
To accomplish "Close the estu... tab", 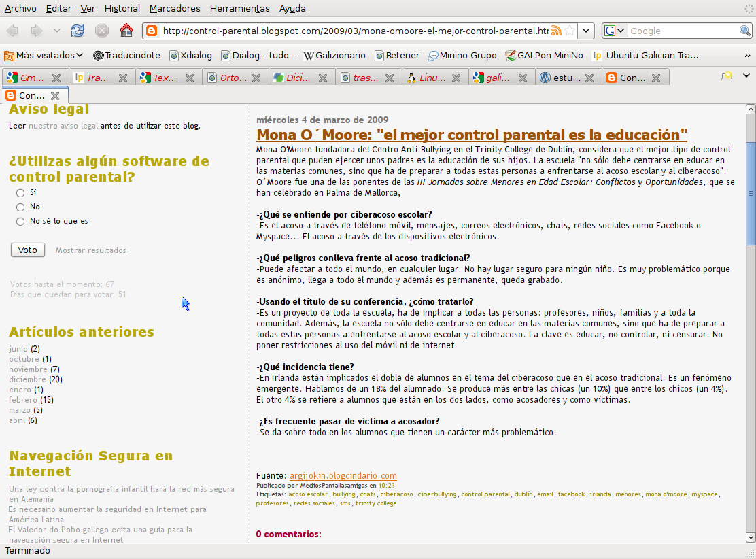I will click(589, 78).
